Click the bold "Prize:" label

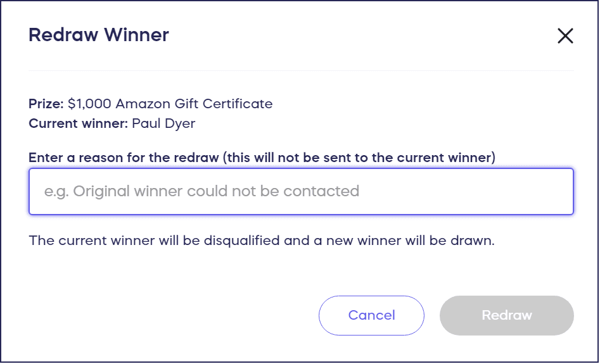[46, 104]
